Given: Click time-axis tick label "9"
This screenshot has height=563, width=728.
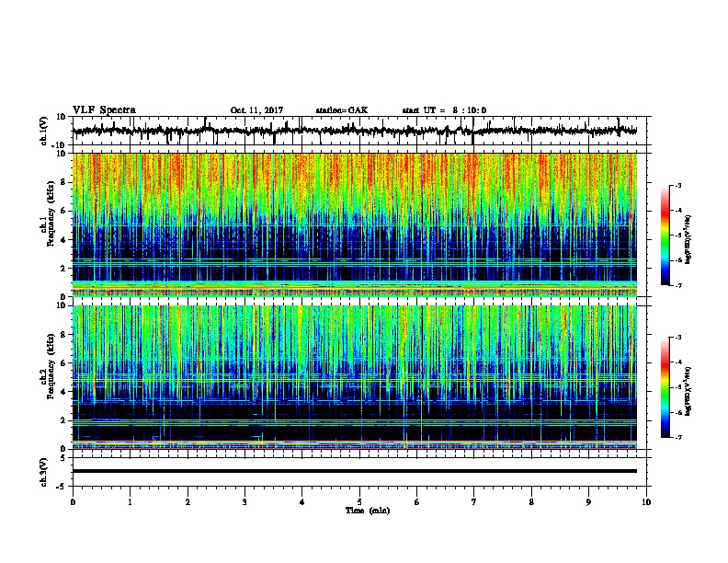Looking at the screenshot, I should (x=588, y=502).
